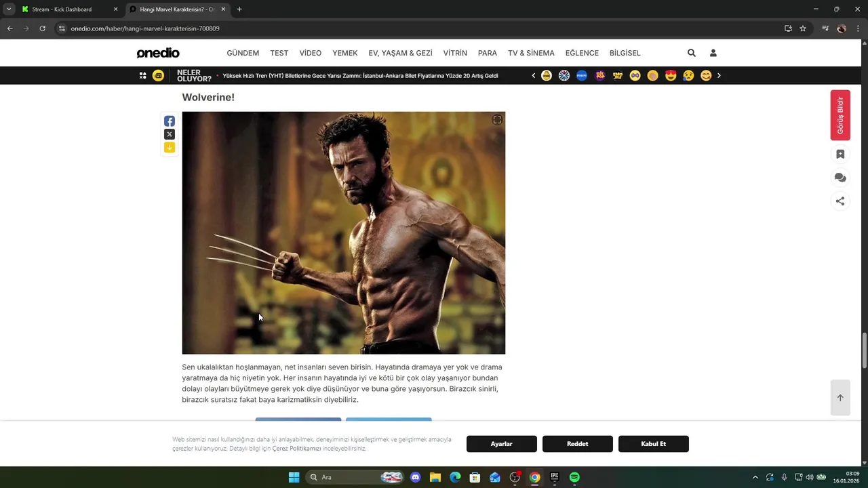The width and height of the screenshot is (868, 488).
Task: Reload the page in Chrome
Action: (42, 28)
